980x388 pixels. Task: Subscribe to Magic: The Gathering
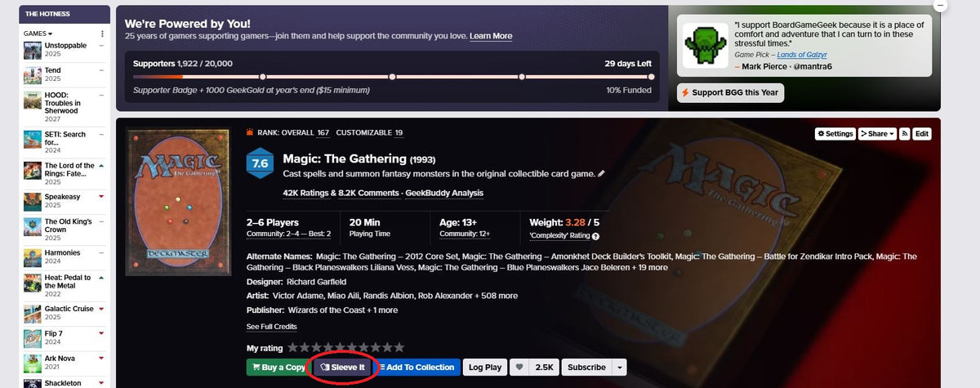[586, 368]
